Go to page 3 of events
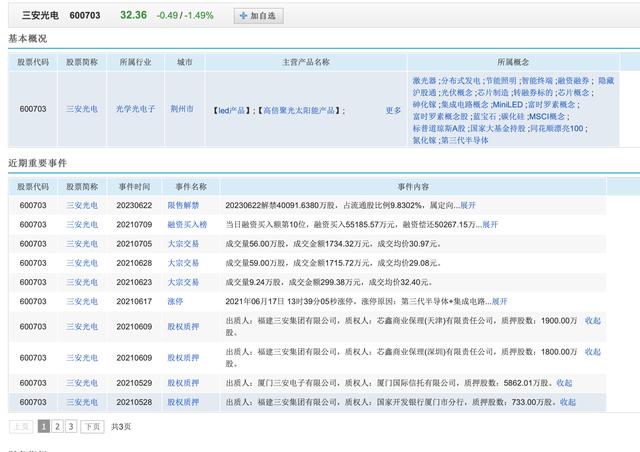640x452 pixels. click(71, 427)
